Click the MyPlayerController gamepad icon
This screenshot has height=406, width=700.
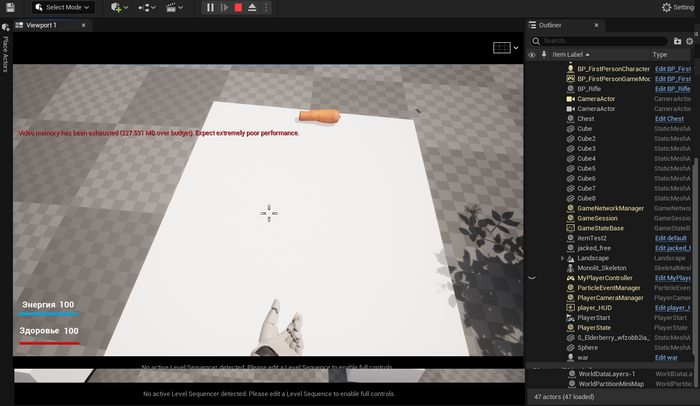pos(570,278)
